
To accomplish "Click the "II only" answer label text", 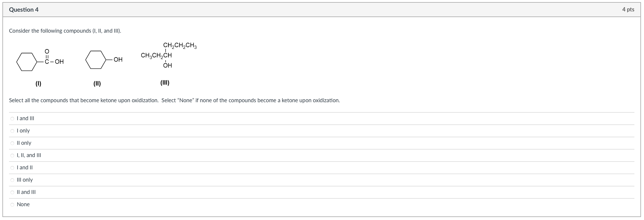I will tap(24, 143).
